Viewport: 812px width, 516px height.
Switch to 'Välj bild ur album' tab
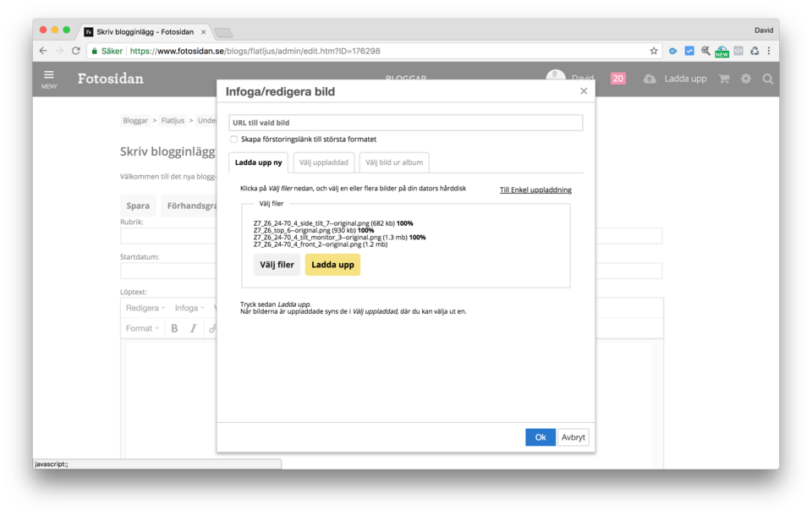click(x=394, y=162)
